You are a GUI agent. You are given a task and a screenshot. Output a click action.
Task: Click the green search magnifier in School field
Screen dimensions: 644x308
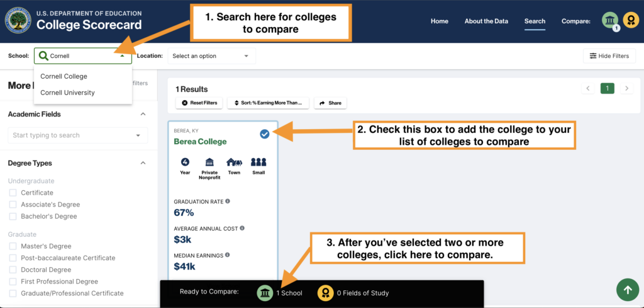[x=43, y=56]
